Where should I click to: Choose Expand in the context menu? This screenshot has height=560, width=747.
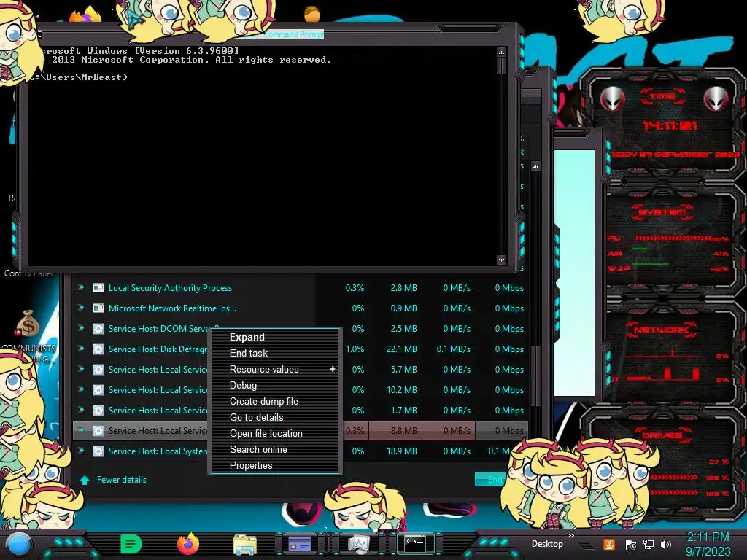[276, 337]
